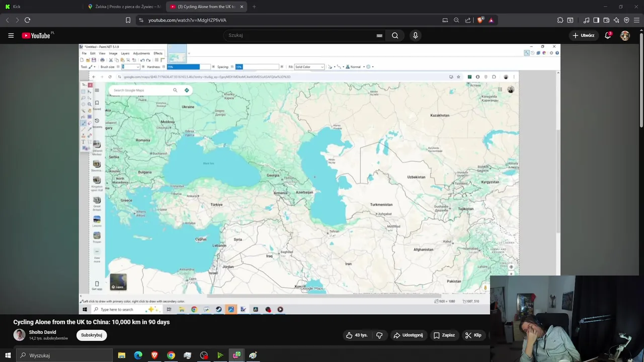Click the youtube.com address bar
Screen dimensions: 644x362
click(x=187, y=20)
